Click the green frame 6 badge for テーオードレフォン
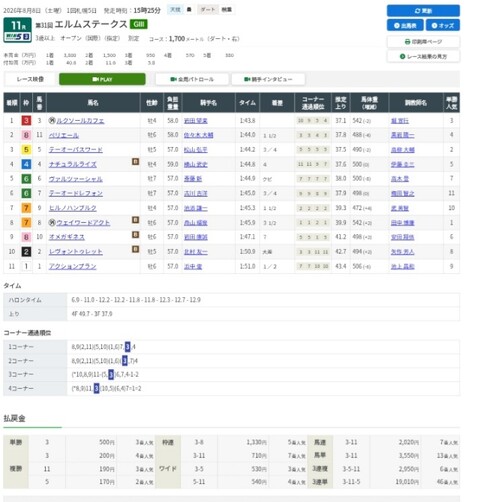This screenshot has width=480, height=502. pos(26,193)
